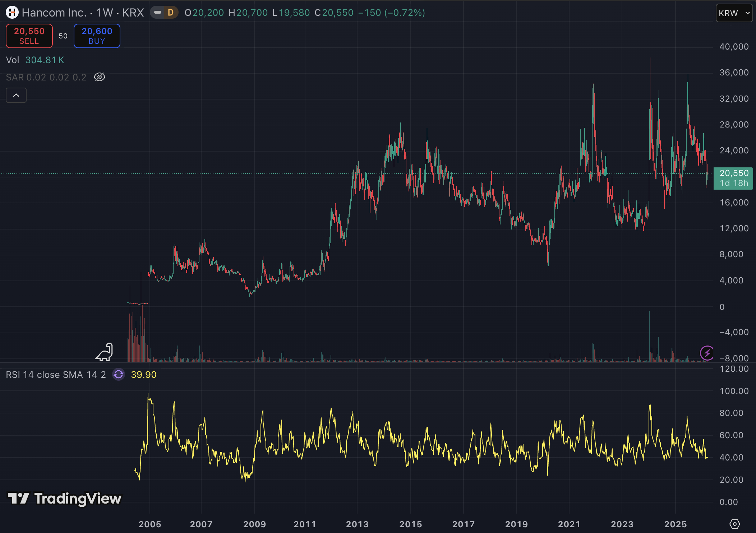Click the TradingView logo

(x=65, y=499)
